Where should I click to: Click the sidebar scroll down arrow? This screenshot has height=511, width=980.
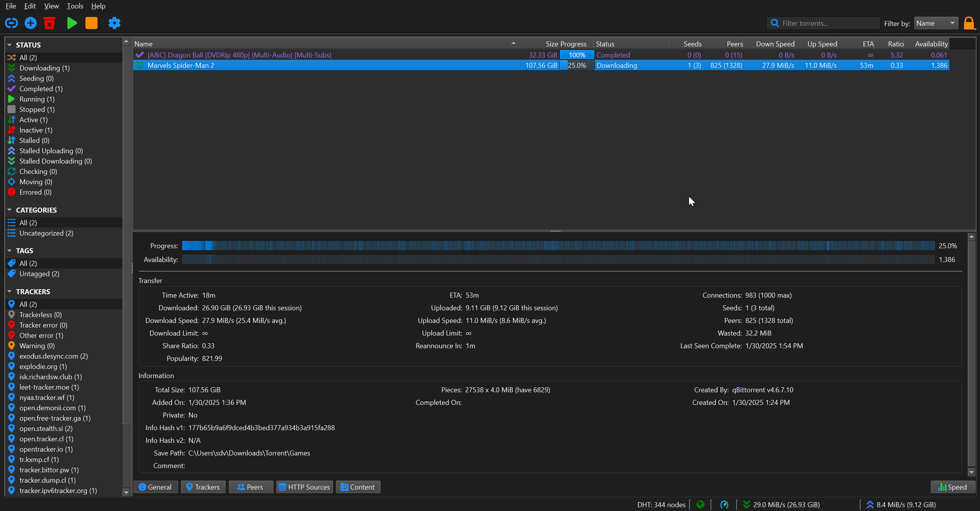point(126,492)
